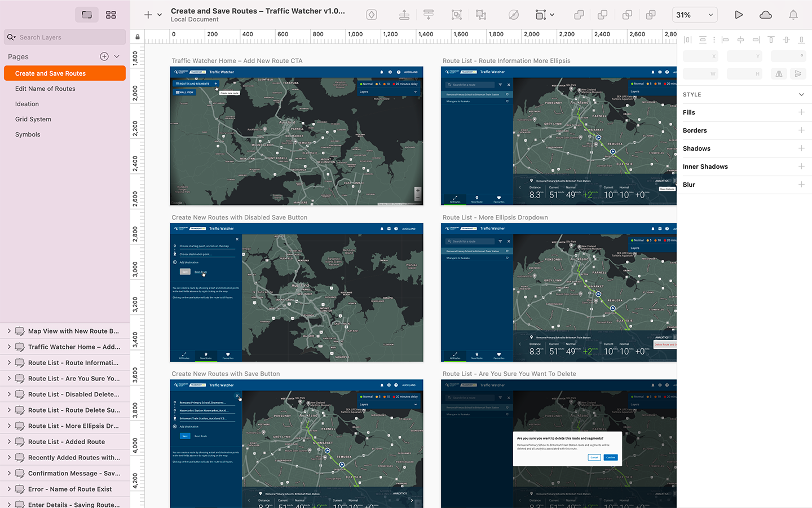Screen dimensions: 812x508
Task: Select Route List - Added Route layer
Action: pyautogui.click(x=65, y=442)
